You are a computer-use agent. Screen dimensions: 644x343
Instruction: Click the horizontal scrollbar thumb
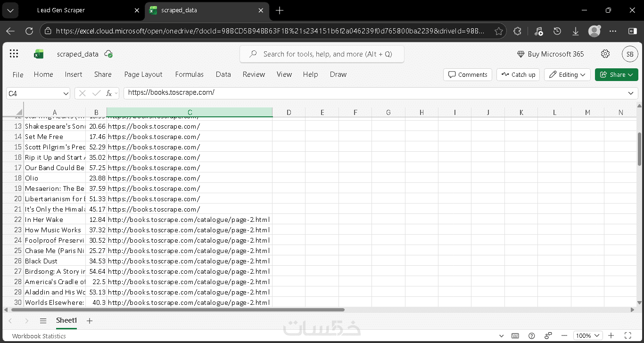(178, 310)
